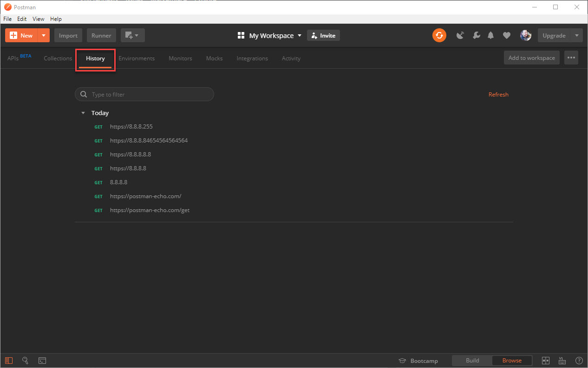The height and width of the screenshot is (368, 588).
Task: Open the View menu
Action: (39, 19)
